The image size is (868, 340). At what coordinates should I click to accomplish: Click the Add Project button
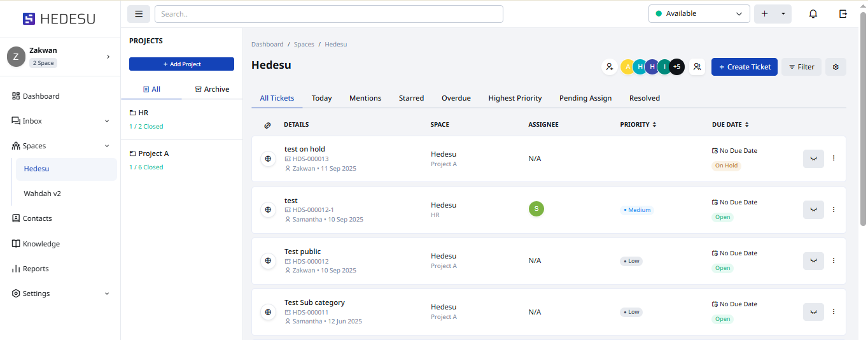click(x=181, y=64)
